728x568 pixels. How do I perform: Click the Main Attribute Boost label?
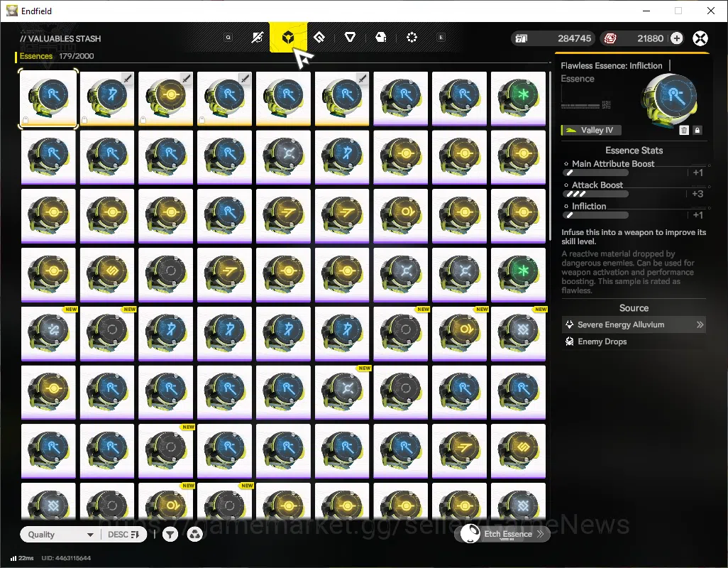coord(613,163)
